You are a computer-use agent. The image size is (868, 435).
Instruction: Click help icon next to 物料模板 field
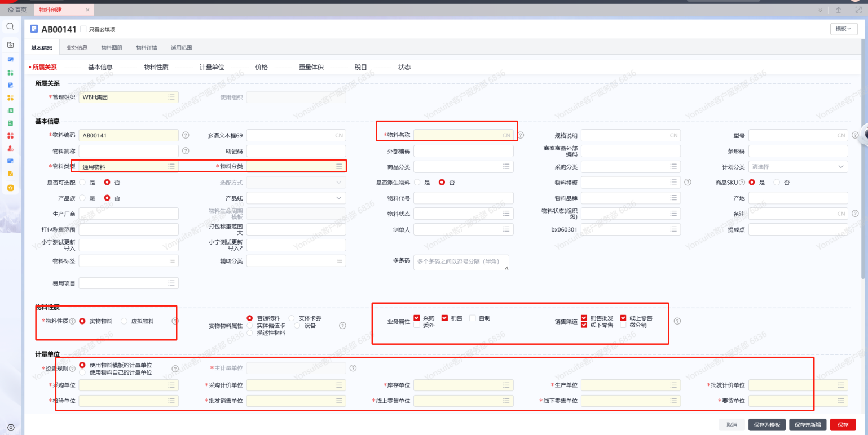coord(688,182)
